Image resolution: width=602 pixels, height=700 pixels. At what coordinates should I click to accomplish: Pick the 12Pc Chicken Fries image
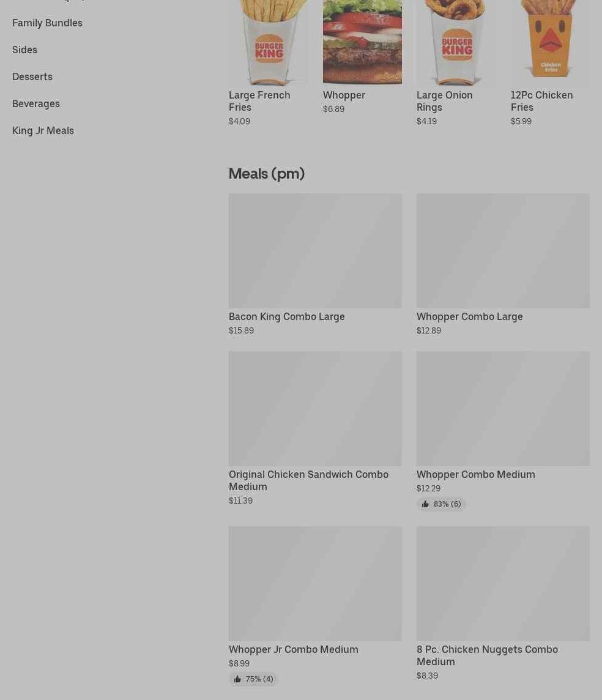[550, 42]
